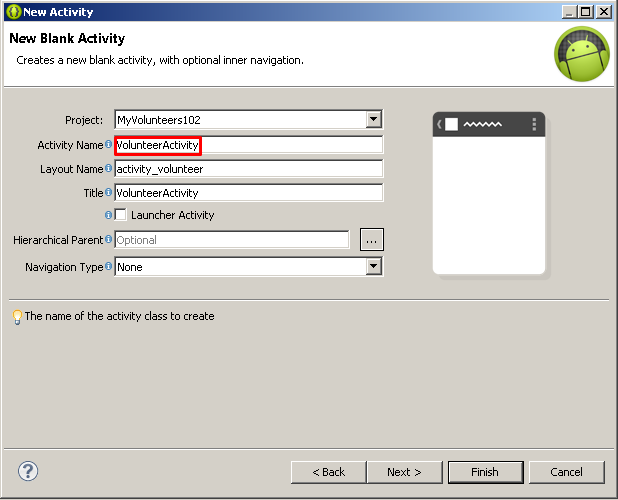Click info icon beside Launcher Activity checkbox

(108, 215)
